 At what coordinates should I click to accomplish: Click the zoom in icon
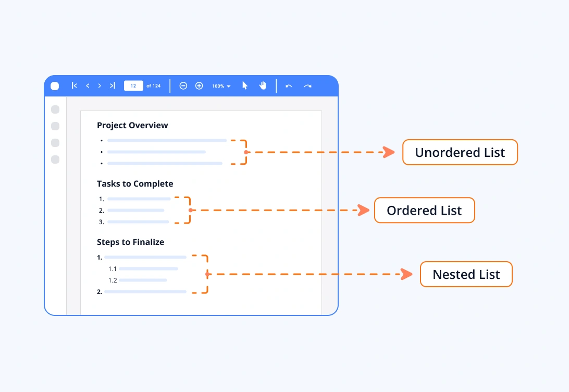[199, 85]
